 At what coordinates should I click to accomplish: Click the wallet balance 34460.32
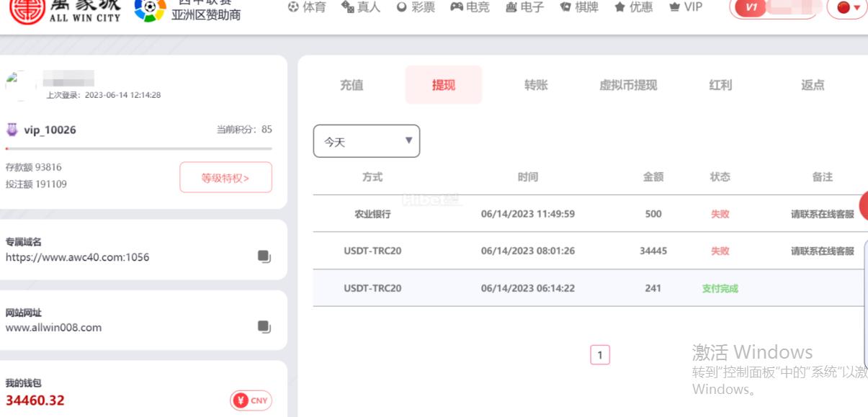point(35,400)
